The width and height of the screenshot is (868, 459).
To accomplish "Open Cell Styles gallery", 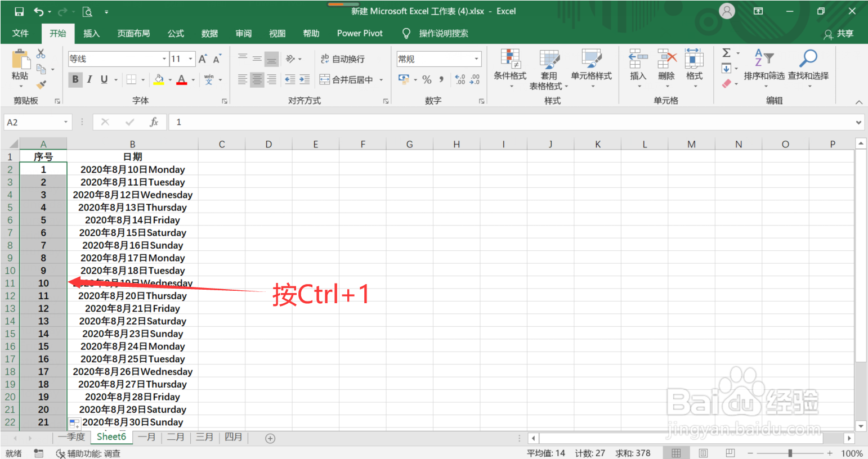I will click(x=591, y=69).
